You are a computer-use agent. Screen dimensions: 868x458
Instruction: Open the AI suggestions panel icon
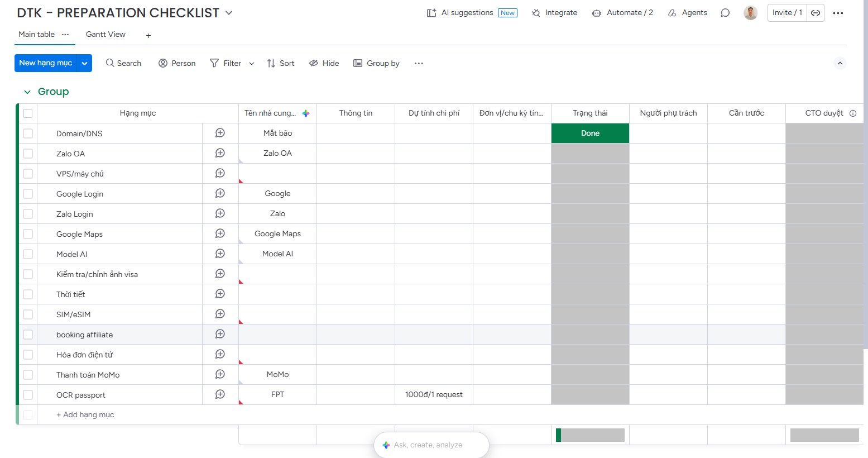tap(431, 13)
